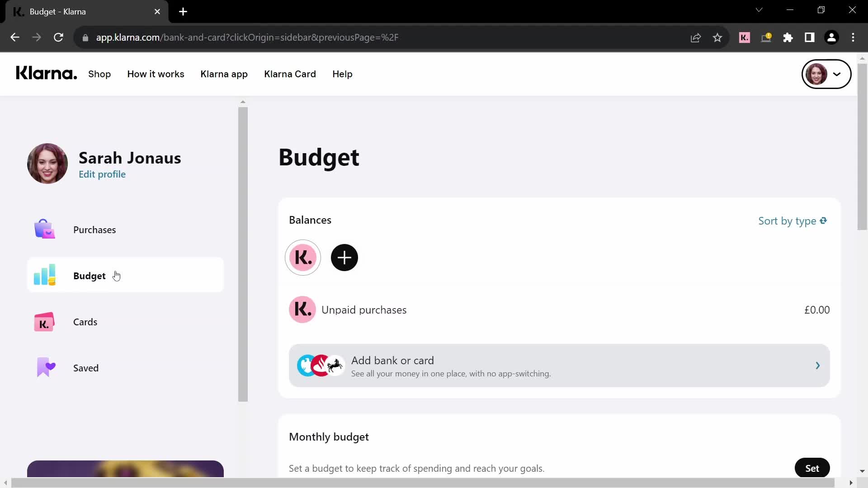Click the Klarna logo home link
Image resolution: width=868 pixels, height=488 pixels.
(47, 74)
